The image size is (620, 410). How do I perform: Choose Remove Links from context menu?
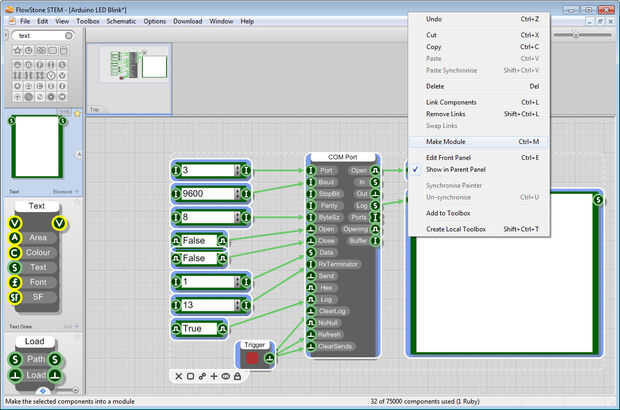[x=478, y=114]
